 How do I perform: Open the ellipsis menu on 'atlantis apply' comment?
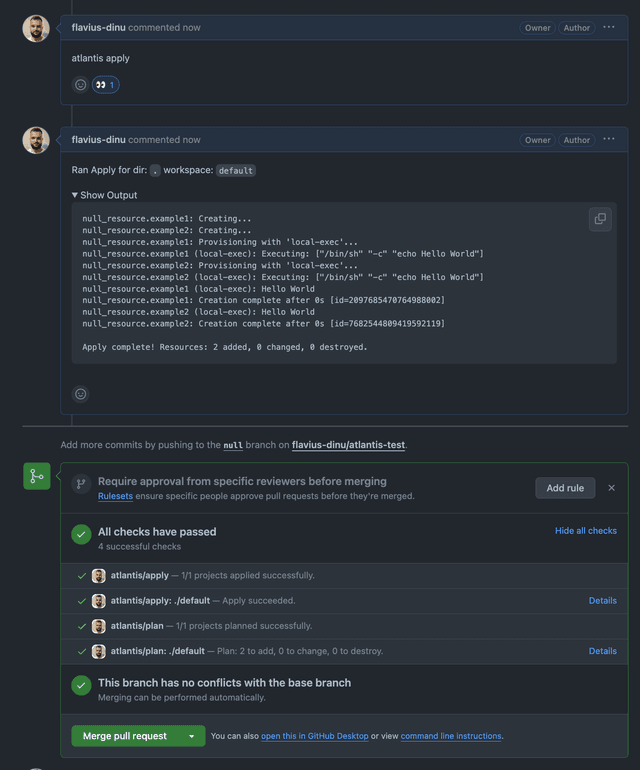(x=609, y=28)
